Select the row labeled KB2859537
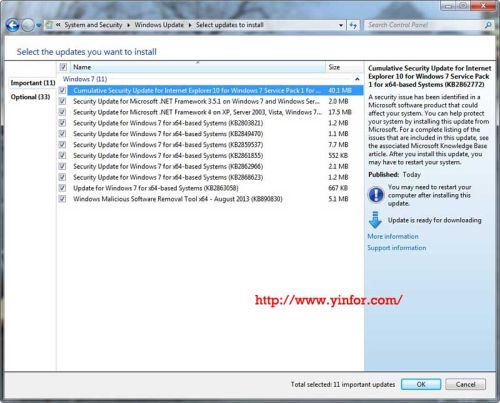500x403 pixels. (x=215, y=145)
